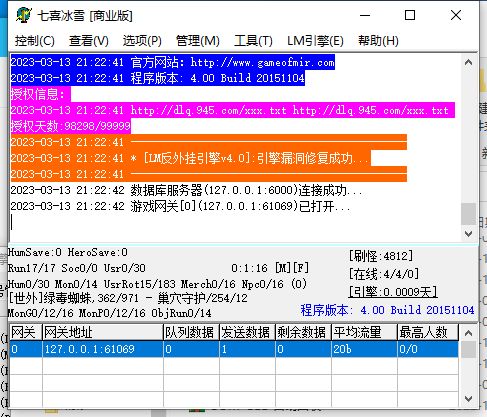Open the 选项(P) menu
The width and height of the screenshot is (487, 417).
pyautogui.click(x=142, y=41)
